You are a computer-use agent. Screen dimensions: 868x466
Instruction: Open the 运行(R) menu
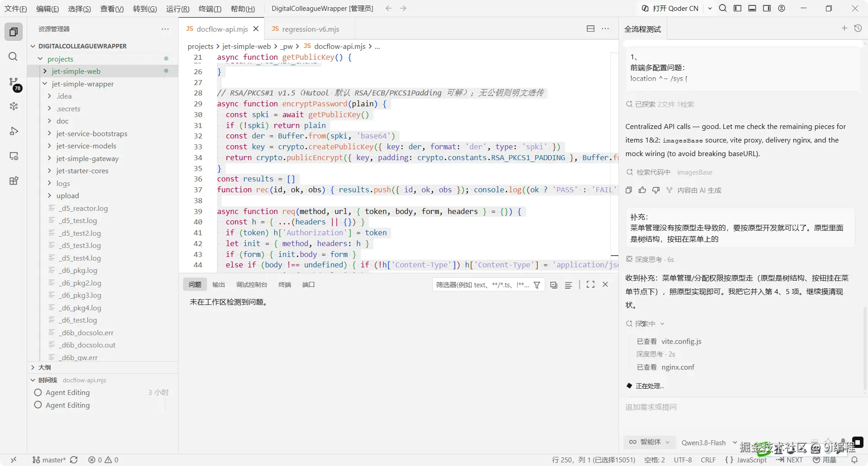coord(178,9)
